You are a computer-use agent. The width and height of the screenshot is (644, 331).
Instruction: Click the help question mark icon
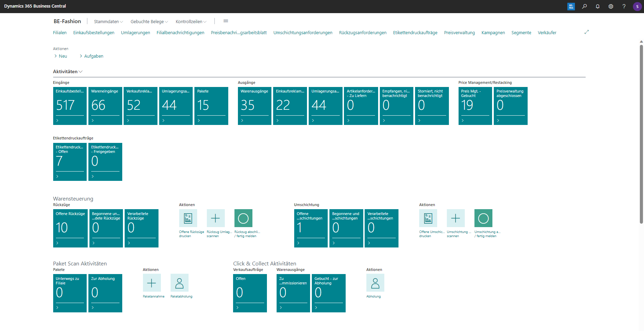coord(624,6)
